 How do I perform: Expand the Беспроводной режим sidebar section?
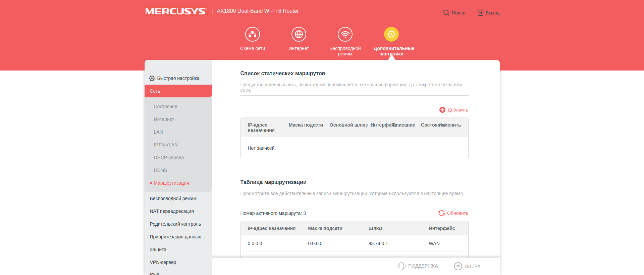173,198
